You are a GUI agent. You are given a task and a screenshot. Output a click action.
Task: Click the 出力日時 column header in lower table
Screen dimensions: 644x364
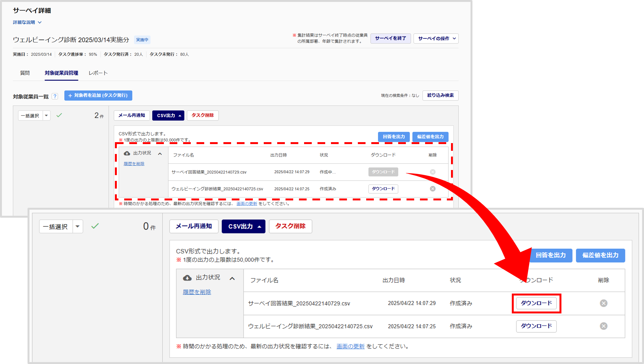coord(394,280)
